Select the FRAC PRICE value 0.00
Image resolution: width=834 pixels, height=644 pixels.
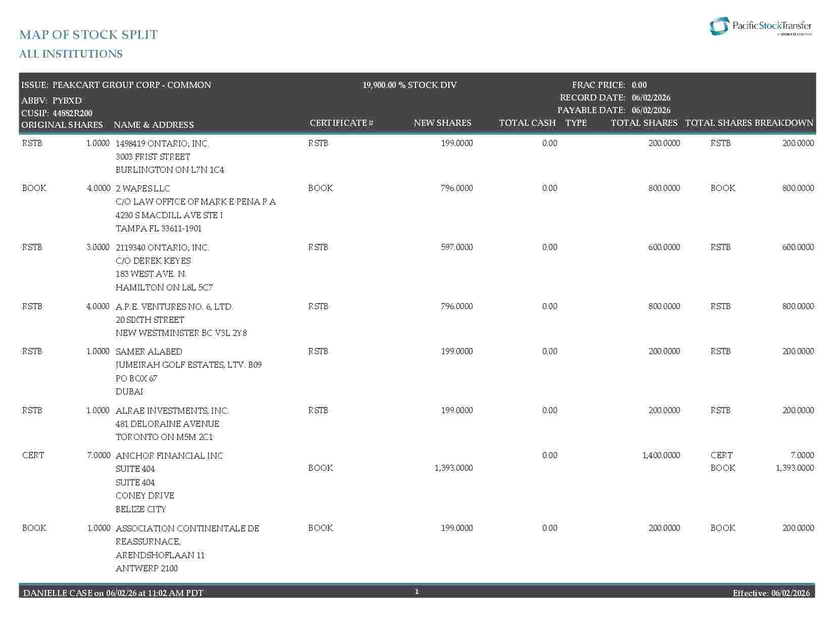[639, 85]
